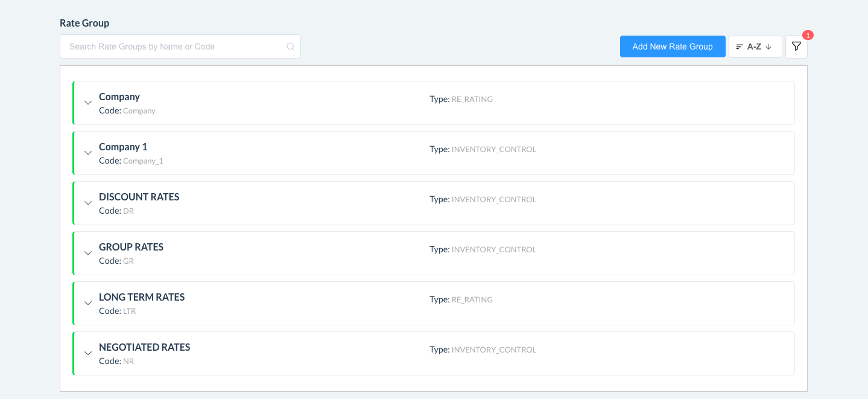The width and height of the screenshot is (868, 399).
Task: Select the NEGOTIATED RATES card
Action: 433,353
